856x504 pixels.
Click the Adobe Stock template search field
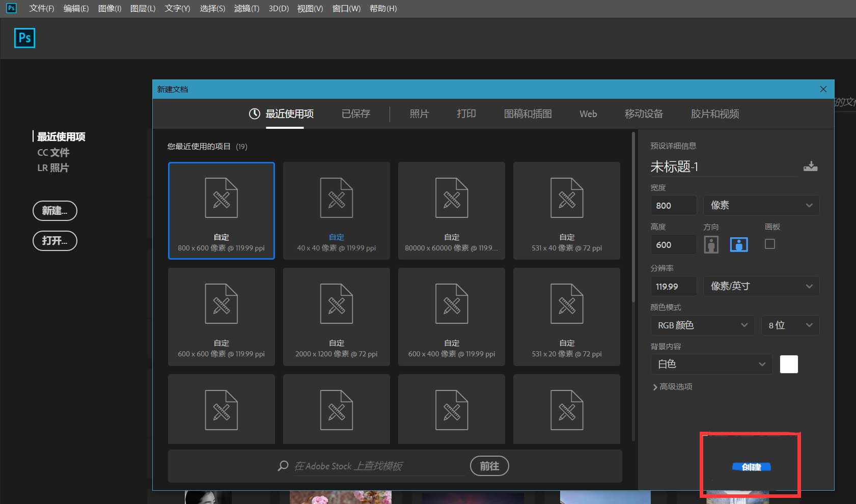point(379,466)
